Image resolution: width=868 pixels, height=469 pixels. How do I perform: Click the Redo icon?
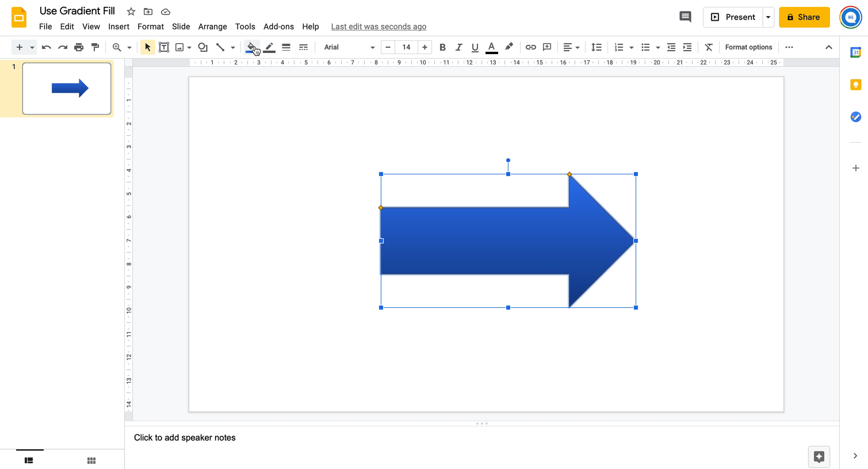tap(63, 47)
